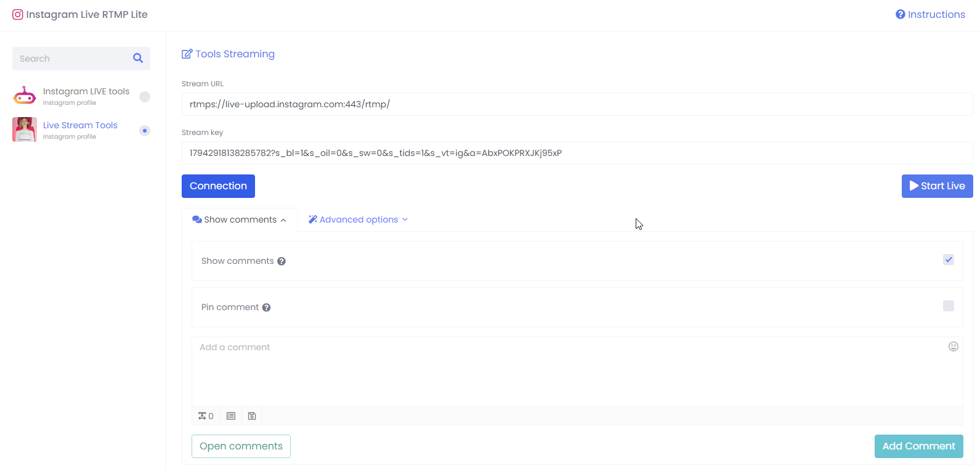The height and width of the screenshot is (471, 980).
Task: Open the emoji picker in comment box
Action: [954, 346]
